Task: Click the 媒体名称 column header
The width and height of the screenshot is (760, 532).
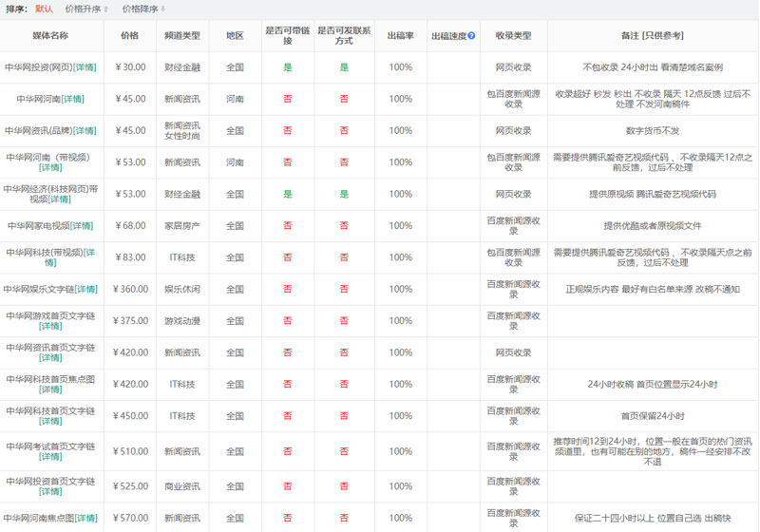Action: pyautogui.click(x=50, y=35)
